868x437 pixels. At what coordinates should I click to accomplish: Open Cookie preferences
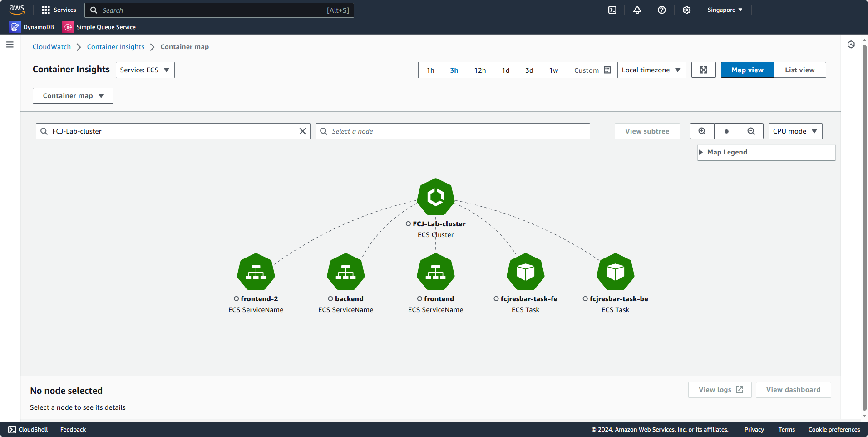(834, 429)
